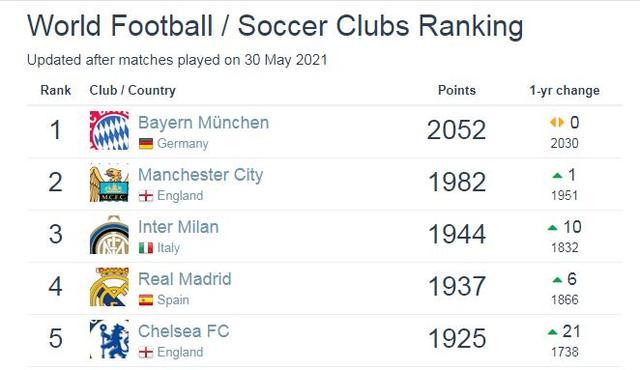640x370 pixels.
Task: Open the Inter Milan club link
Action: 178,227
